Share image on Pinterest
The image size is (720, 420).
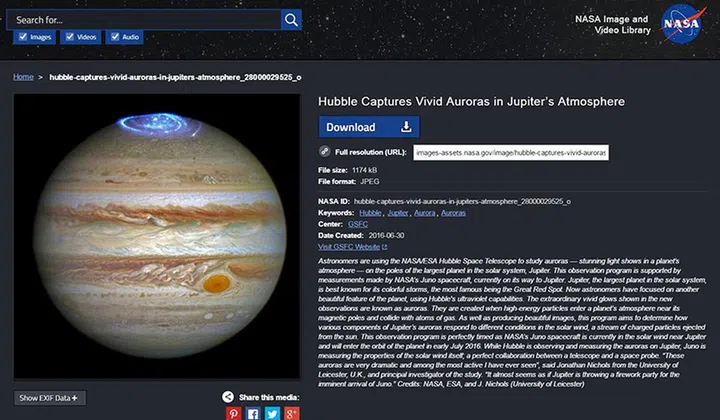[x=233, y=413]
